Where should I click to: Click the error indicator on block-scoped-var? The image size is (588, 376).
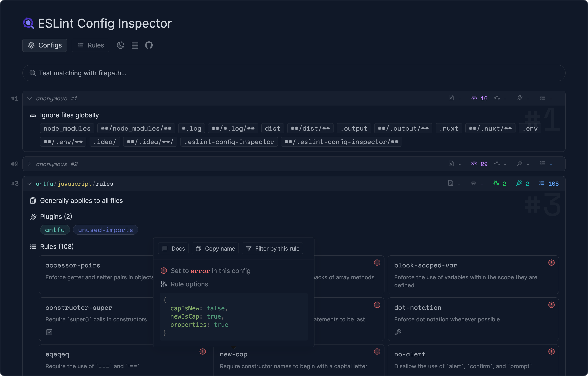(552, 262)
